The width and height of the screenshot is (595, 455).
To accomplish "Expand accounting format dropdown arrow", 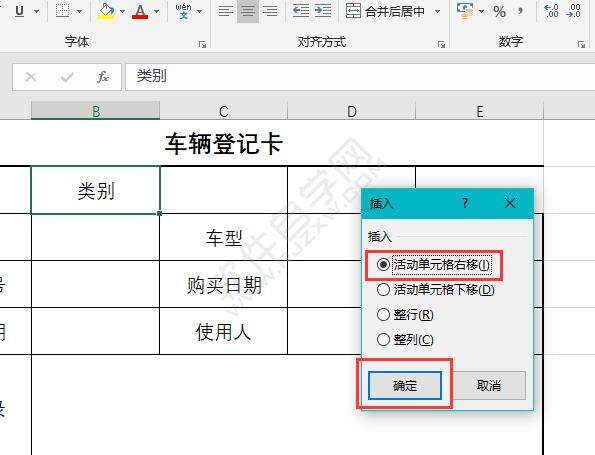I will tap(481, 11).
